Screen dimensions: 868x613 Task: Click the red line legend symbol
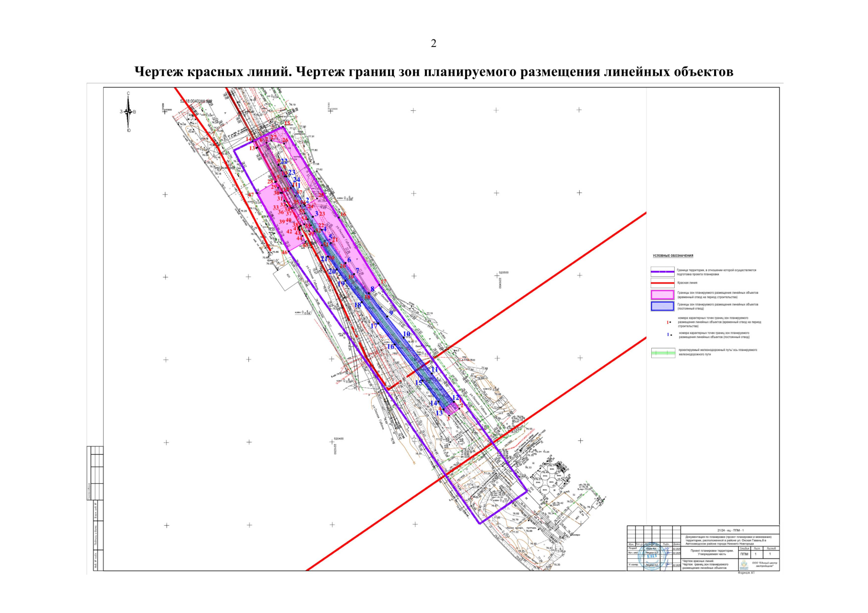(x=663, y=283)
